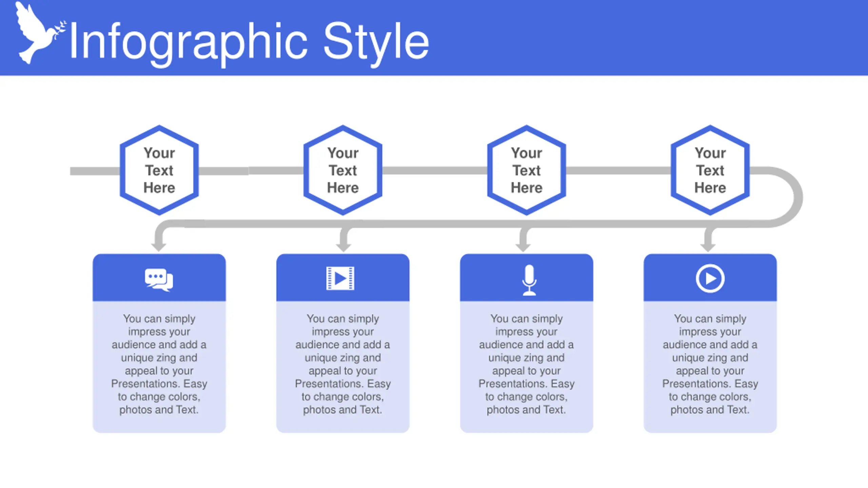Select the microphone icon
The image size is (868, 488).
529,280
